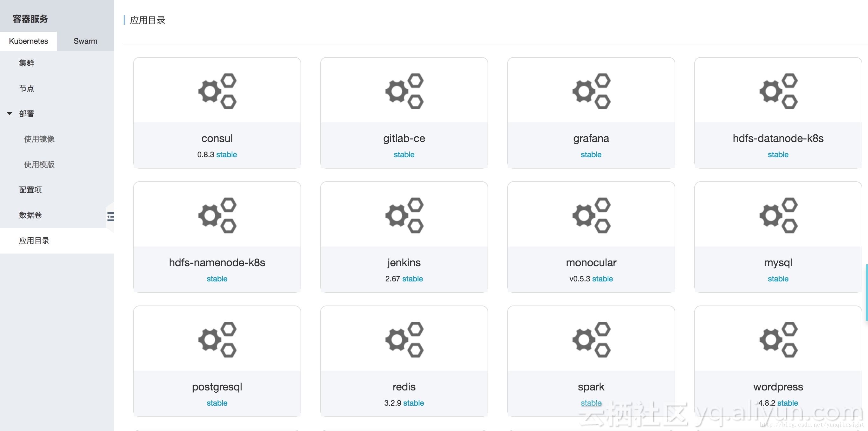Click the page scrollbar thumb on right edge
Image resolution: width=868 pixels, height=431 pixels.
[867, 292]
